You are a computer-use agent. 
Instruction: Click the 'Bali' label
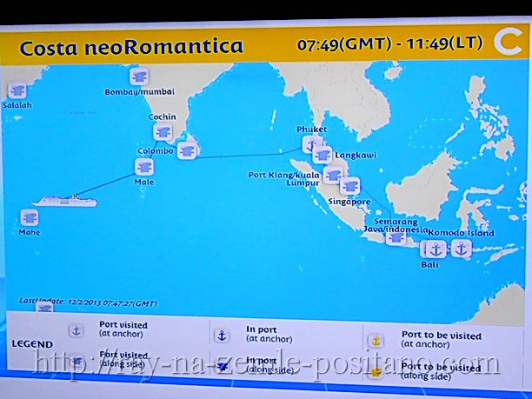click(x=430, y=264)
